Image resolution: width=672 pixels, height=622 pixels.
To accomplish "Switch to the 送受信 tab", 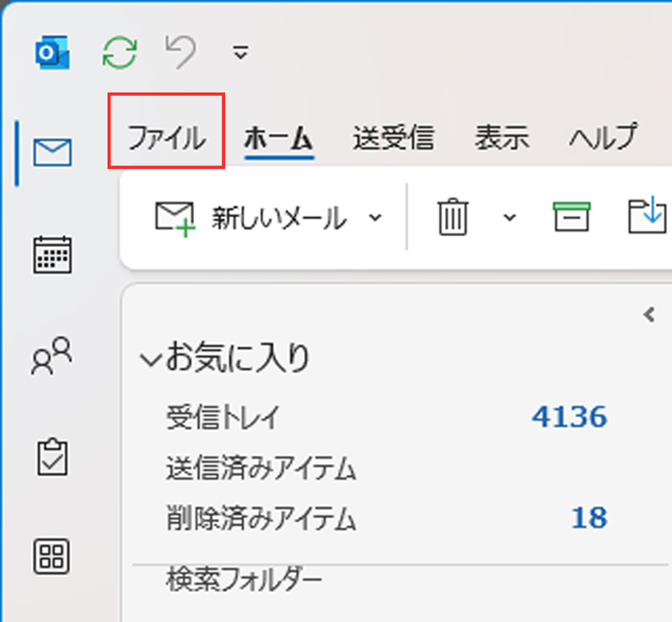I will pos(393,137).
